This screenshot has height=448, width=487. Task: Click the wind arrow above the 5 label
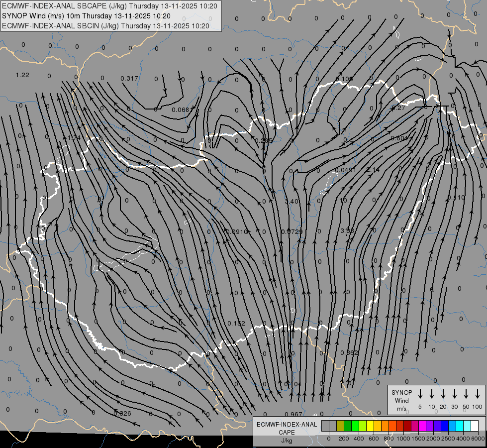coord(420,394)
